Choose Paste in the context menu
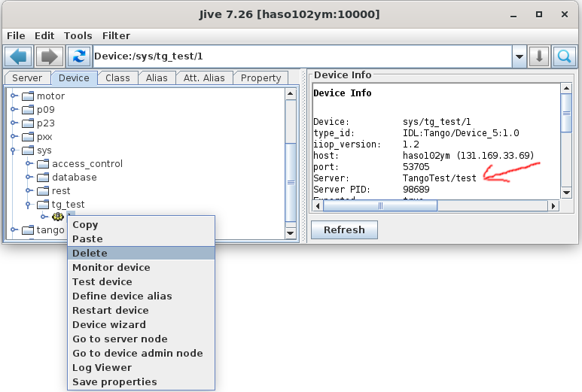 click(x=141, y=239)
